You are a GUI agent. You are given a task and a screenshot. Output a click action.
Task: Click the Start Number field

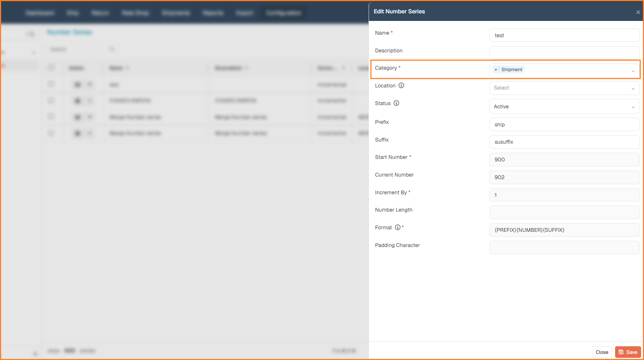coord(564,160)
